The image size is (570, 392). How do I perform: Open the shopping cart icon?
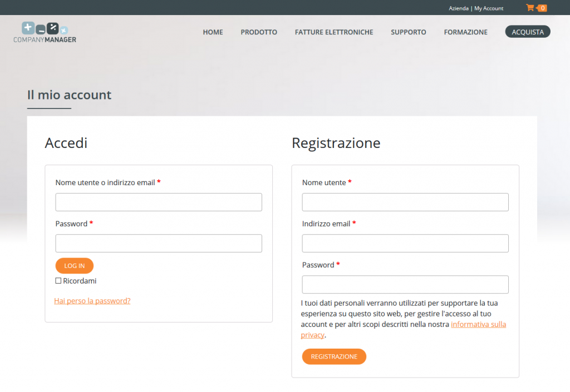point(530,8)
